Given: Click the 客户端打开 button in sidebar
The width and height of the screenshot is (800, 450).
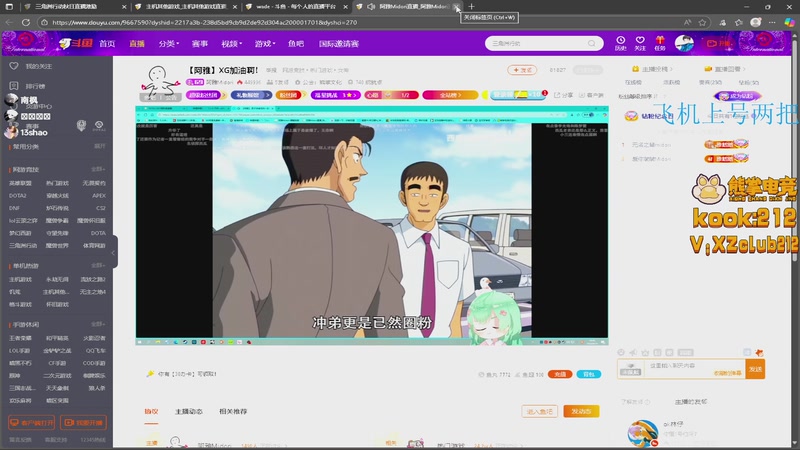Looking at the screenshot, I should click(32, 423).
